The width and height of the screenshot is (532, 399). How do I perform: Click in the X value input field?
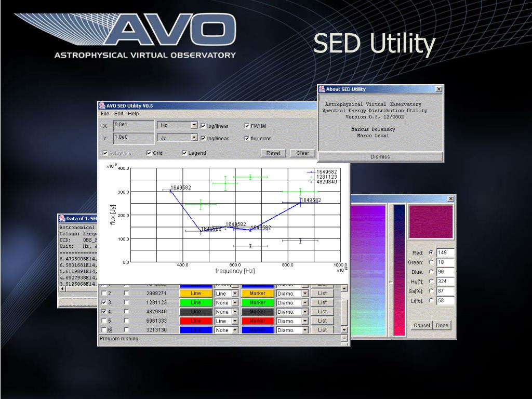(134, 126)
